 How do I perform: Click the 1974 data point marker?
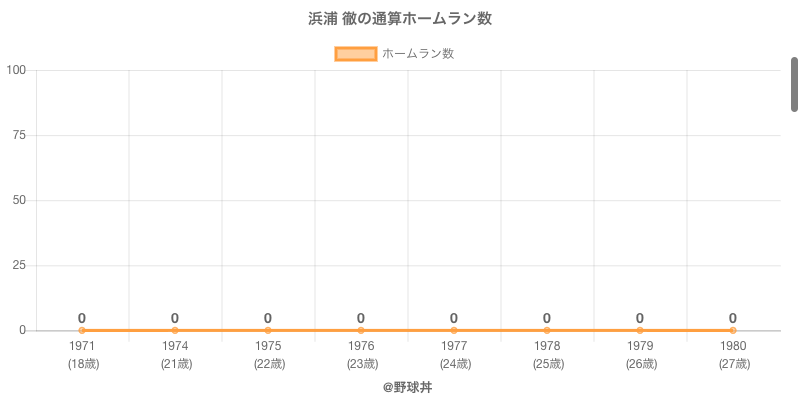(x=175, y=330)
